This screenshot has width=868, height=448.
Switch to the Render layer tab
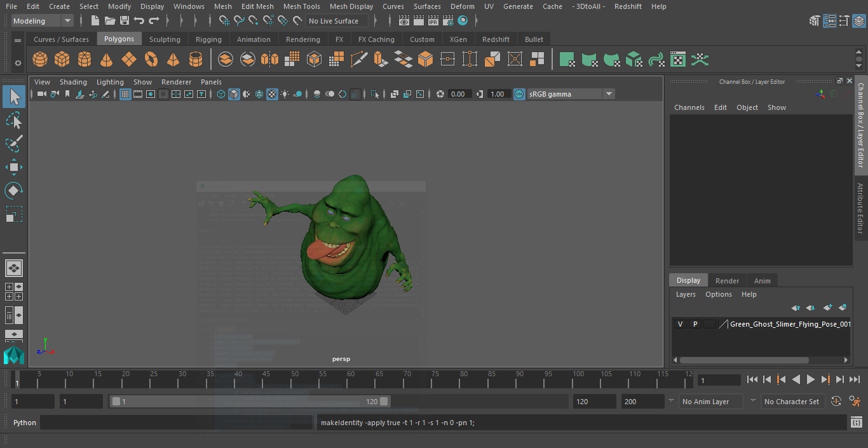coord(727,281)
